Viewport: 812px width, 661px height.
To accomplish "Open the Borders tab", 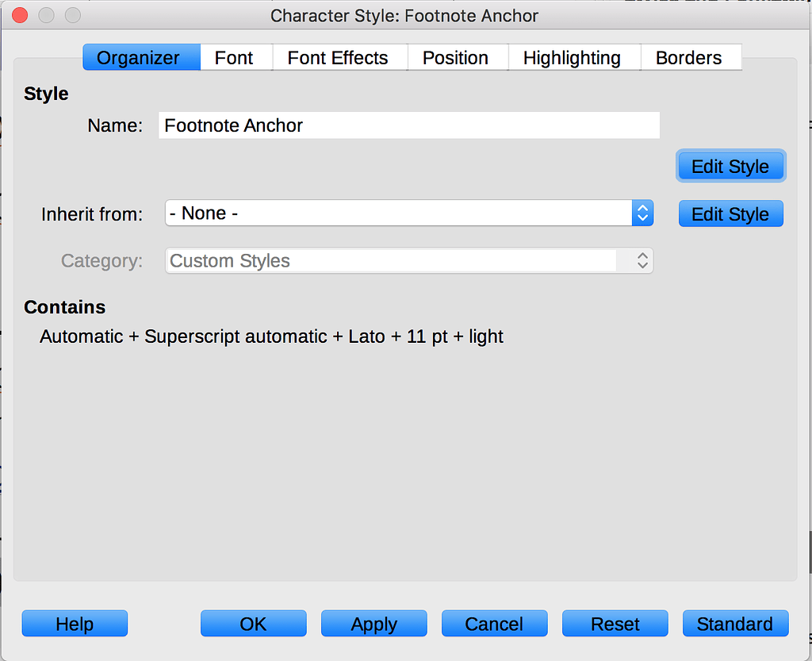I will 688,57.
